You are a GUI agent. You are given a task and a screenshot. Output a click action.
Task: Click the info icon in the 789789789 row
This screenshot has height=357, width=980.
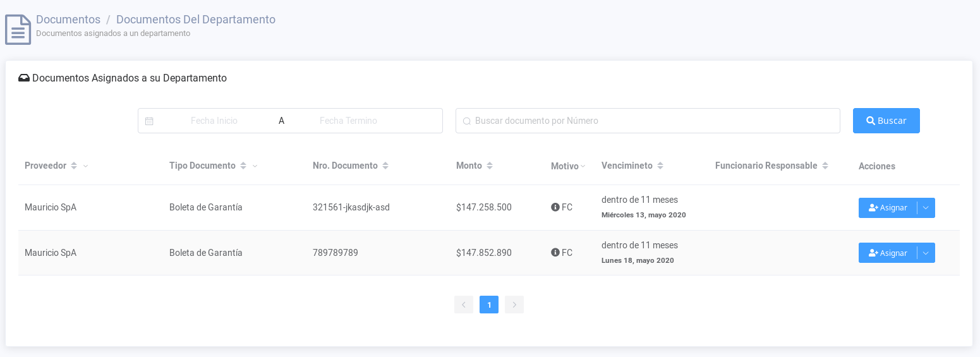(x=555, y=253)
